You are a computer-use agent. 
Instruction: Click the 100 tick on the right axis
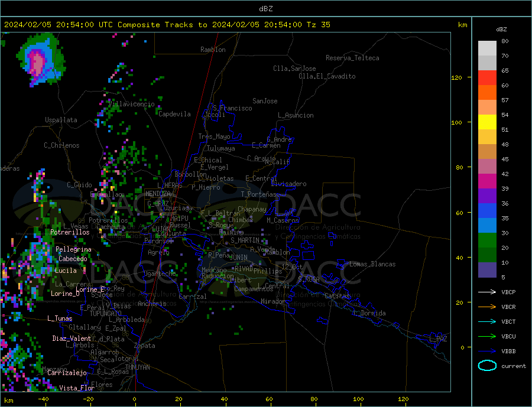456,122
